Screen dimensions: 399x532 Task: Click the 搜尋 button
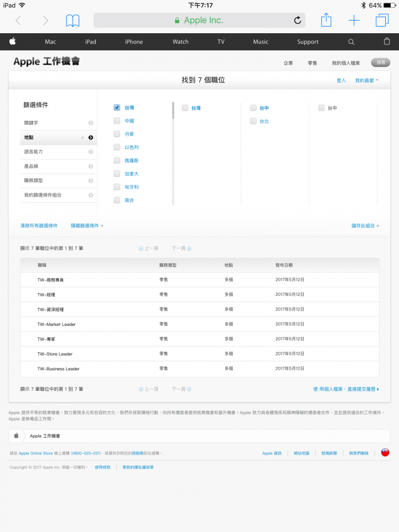(381, 63)
